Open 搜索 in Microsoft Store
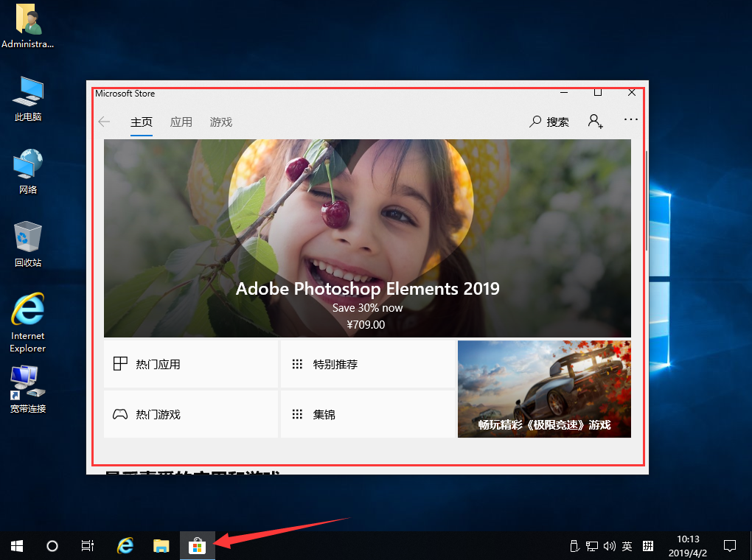Viewport: 752px width, 560px height. [549, 122]
